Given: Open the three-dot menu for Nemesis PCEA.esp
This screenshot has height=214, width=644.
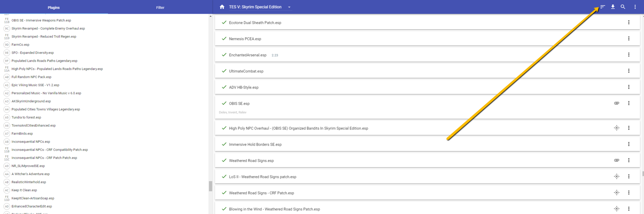Looking at the screenshot, I should click(629, 39).
